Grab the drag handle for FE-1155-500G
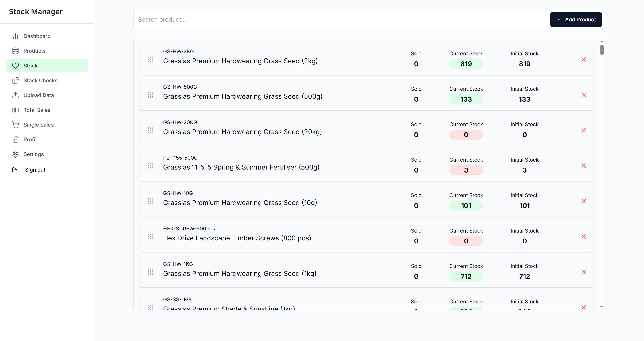The width and height of the screenshot is (644, 341). tap(151, 166)
